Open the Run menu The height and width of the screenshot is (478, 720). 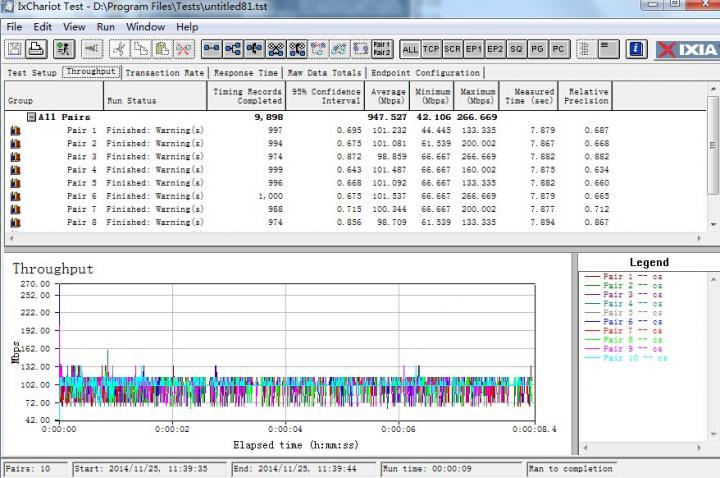click(106, 27)
